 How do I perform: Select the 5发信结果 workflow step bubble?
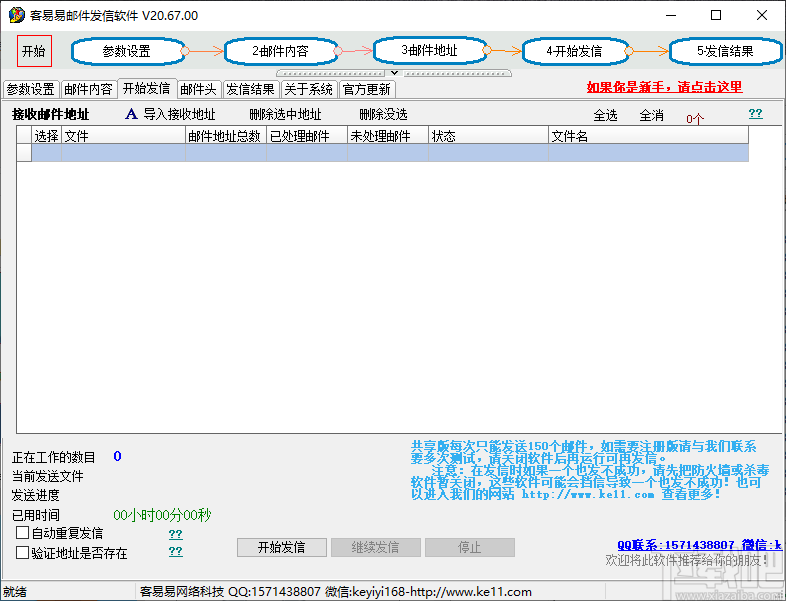(725, 51)
